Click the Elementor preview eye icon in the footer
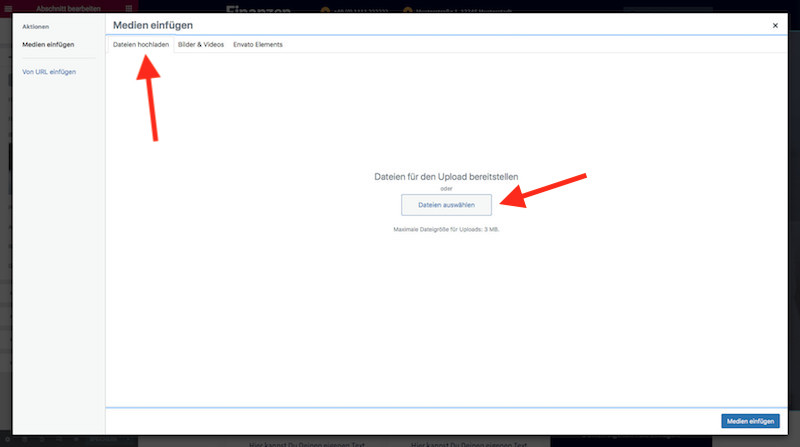The height and width of the screenshot is (447, 800). pyautogui.click(x=78, y=440)
